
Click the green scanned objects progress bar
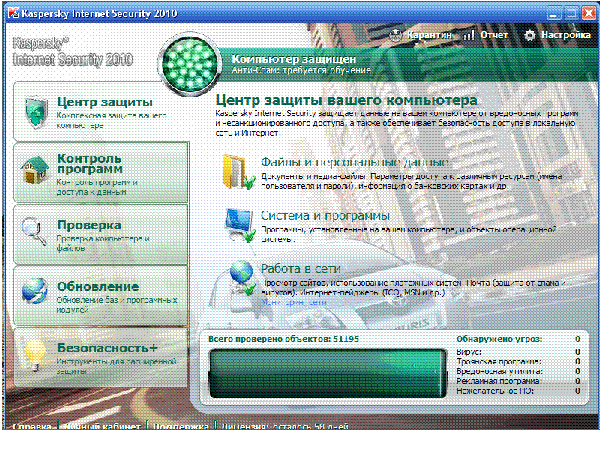pyautogui.click(x=328, y=373)
